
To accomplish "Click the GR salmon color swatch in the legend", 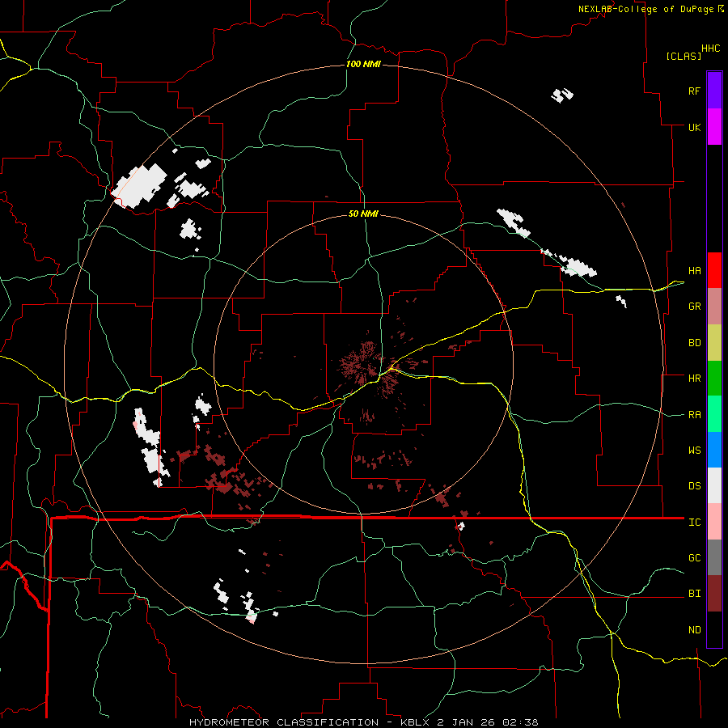I will (x=714, y=307).
